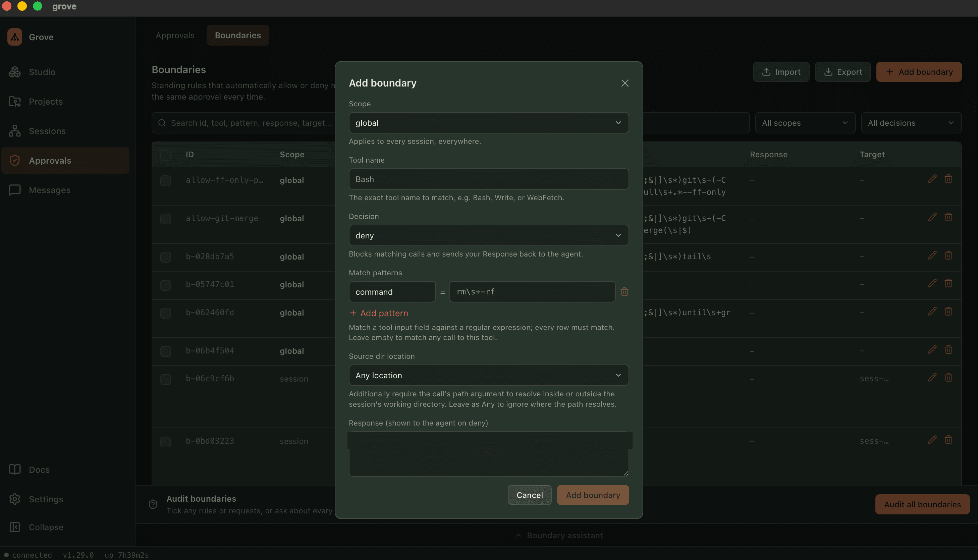Check the allow-git-merge row checkbox

coord(166,219)
